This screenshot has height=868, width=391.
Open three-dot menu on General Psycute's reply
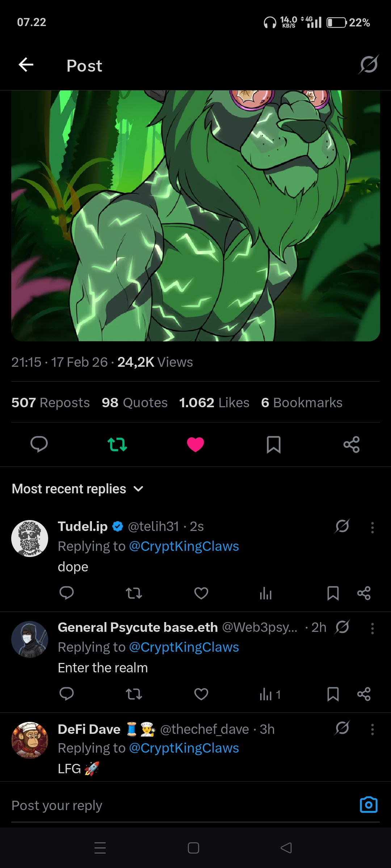tap(372, 628)
